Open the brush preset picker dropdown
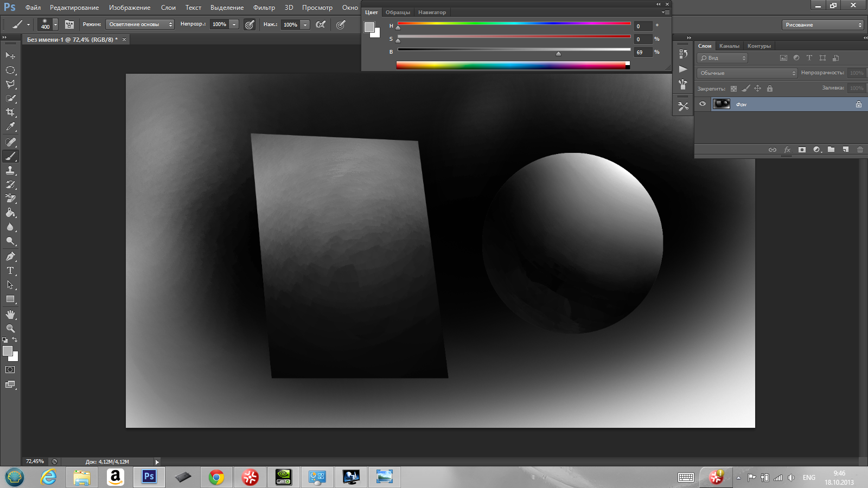Viewport: 868px width, 488px height. [x=55, y=24]
